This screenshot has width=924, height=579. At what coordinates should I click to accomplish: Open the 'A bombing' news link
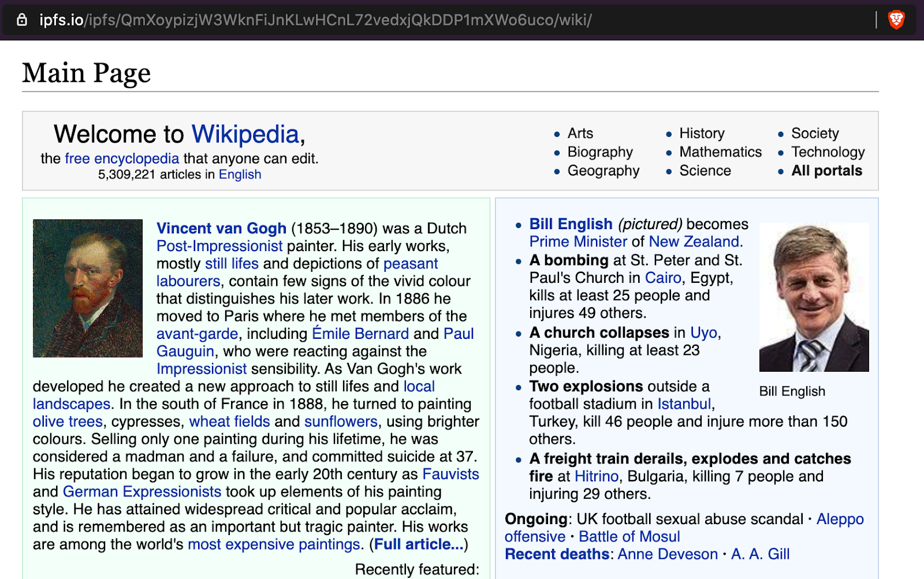click(x=569, y=260)
